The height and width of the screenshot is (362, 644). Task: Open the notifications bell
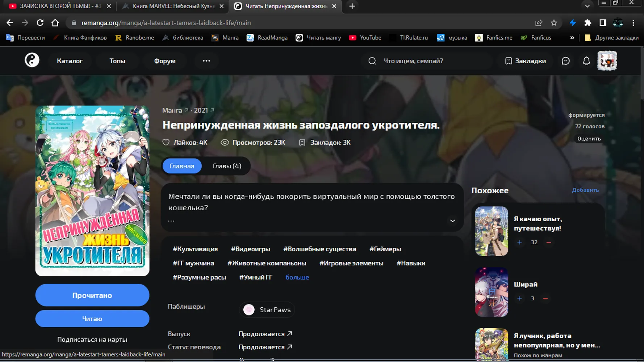point(586,61)
